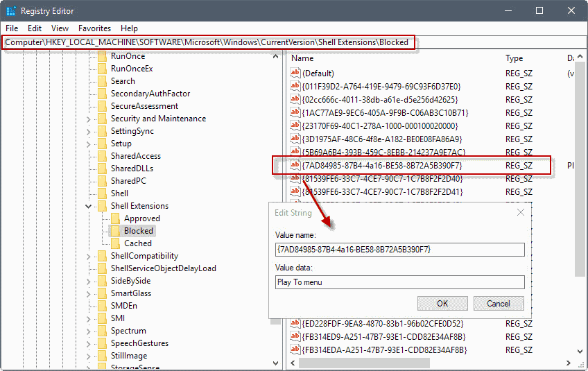Click the SMI folder icon

(102, 318)
